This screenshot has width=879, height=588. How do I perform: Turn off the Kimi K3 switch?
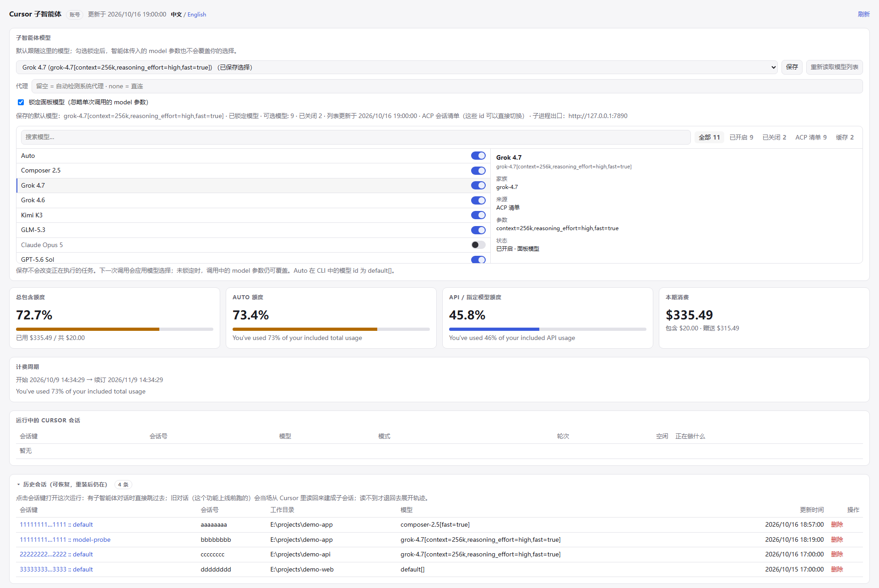click(x=478, y=215)
